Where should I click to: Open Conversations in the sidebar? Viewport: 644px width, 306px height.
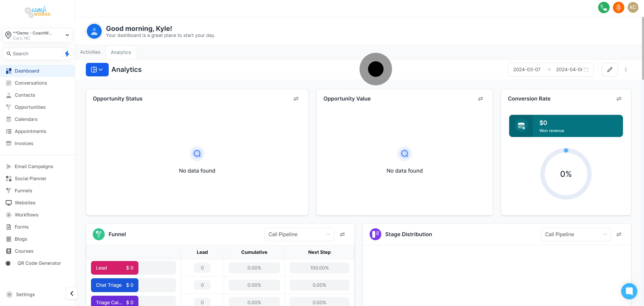point(31,83)
